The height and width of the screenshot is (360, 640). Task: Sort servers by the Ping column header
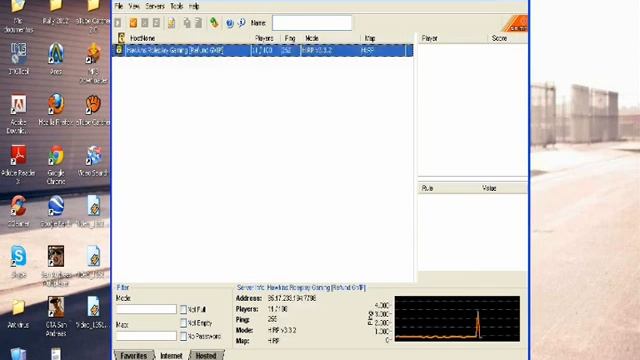click(290, 38)
